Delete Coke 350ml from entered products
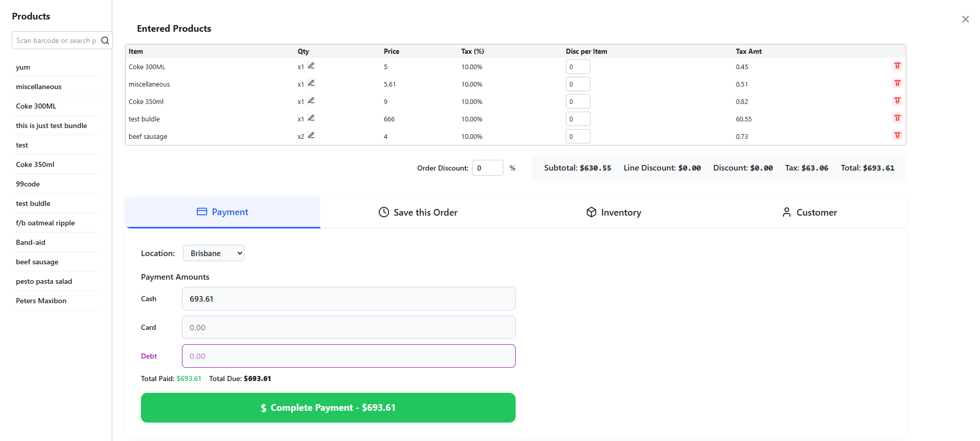The height and width of the screenshot is (441, 980). point(897,100)
